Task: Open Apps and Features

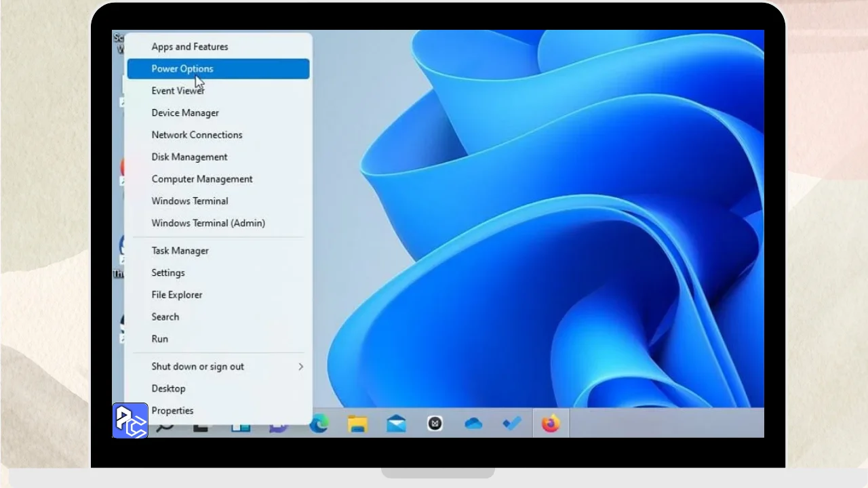Action: click(190, 47)
